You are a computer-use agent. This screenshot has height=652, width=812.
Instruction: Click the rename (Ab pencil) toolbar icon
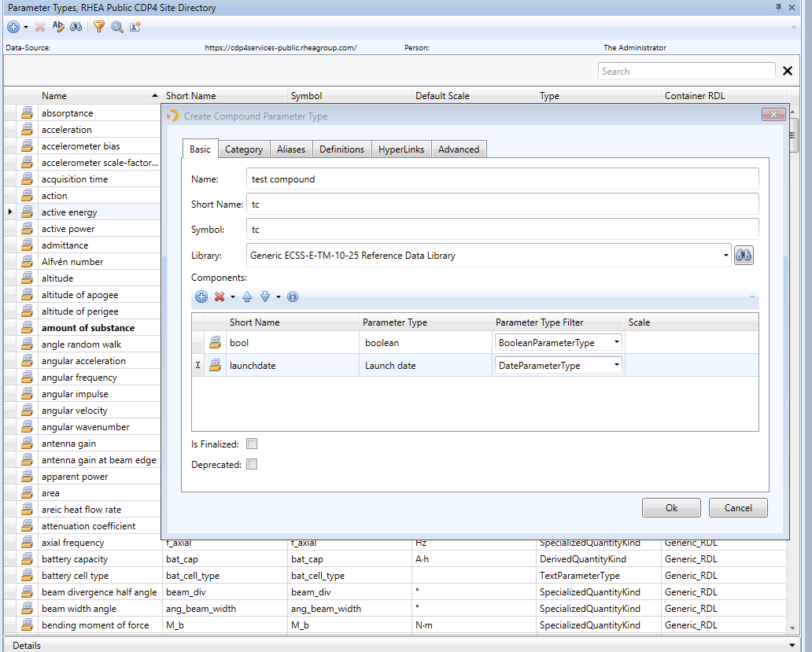pos(57,26)
